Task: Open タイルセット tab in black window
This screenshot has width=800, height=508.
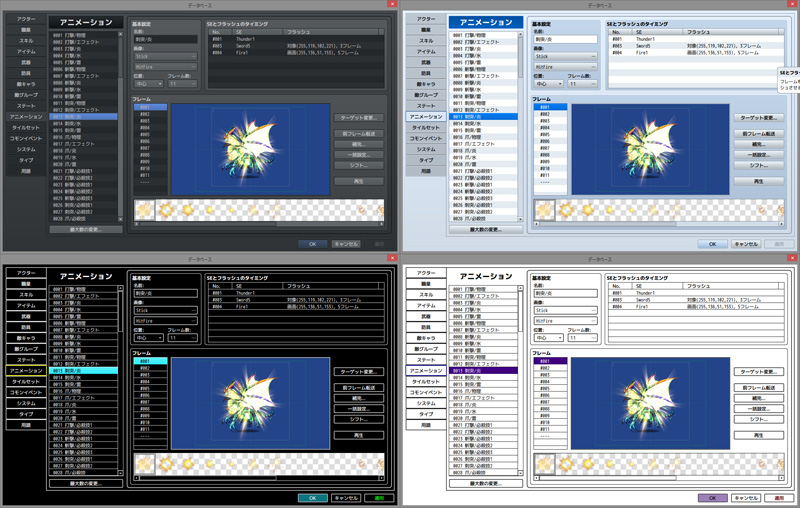Action: click(26, 382)
